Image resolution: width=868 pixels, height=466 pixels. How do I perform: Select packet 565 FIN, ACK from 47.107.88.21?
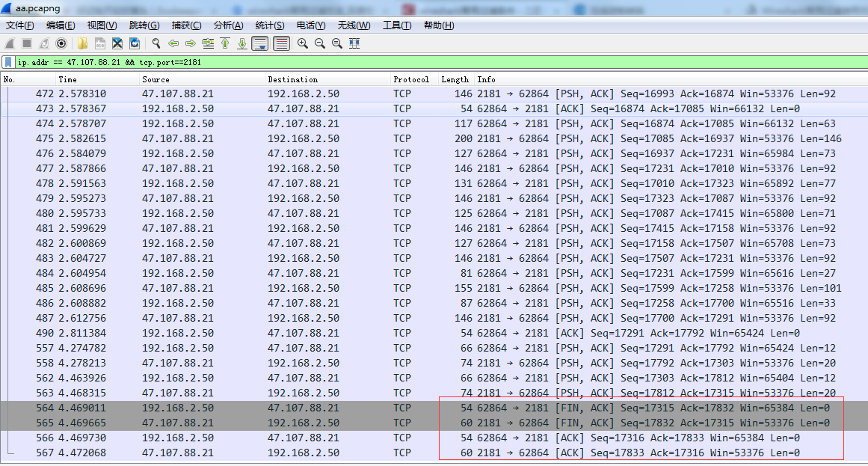[434, 423]
